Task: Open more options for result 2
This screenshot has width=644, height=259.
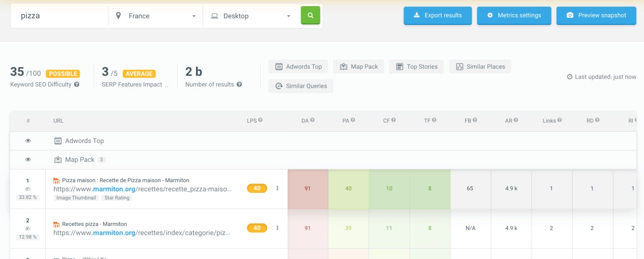Action: click(x=277, y=228)
